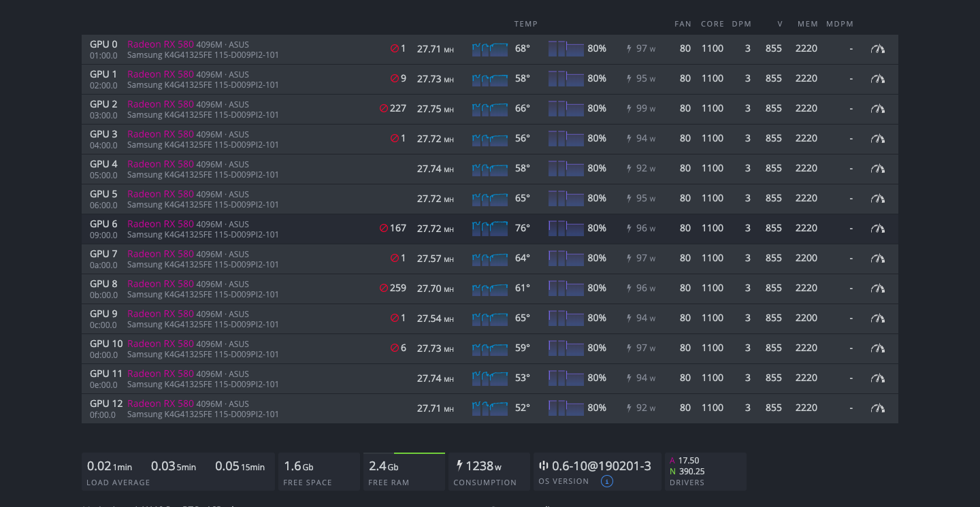This screenshot has width=980, height=507.
Task: Click invalid shares icon showing 167 on GPU 6
Action: click(x=383, y=228)
